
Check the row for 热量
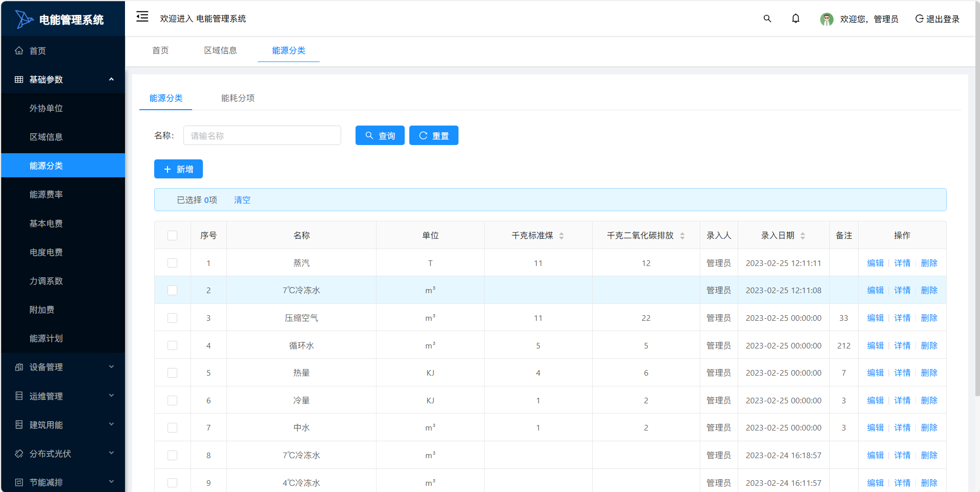172,373
